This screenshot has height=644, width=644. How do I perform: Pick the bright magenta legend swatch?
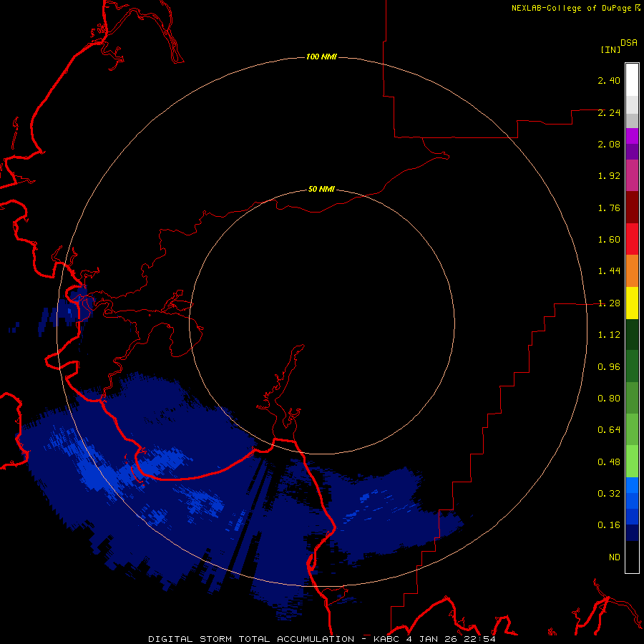click(x=632, y=136)
